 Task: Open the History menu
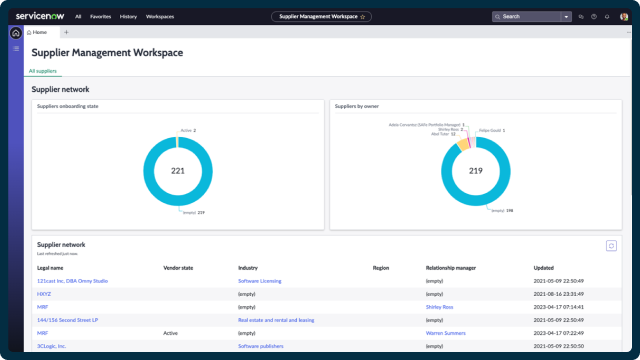(x=128, y=17)
